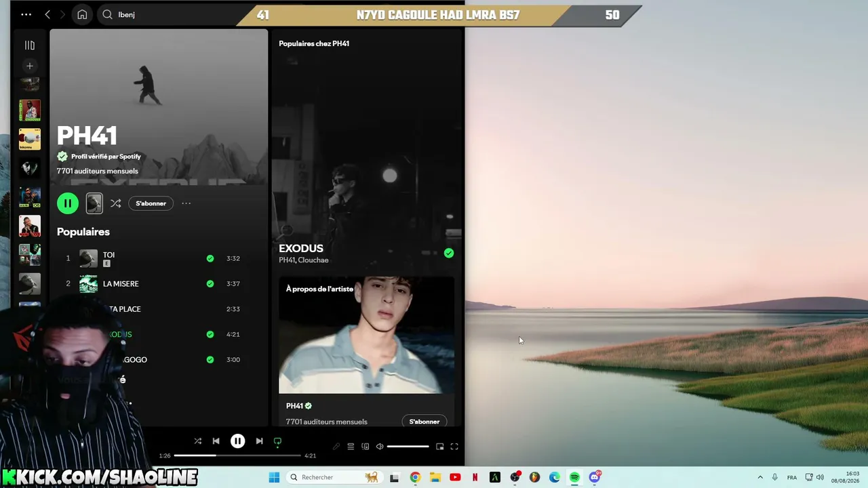Viewport: 868px width, 488px height.
Task: Adjust the Spotify volume slider
Action: (x=408, y=447)
